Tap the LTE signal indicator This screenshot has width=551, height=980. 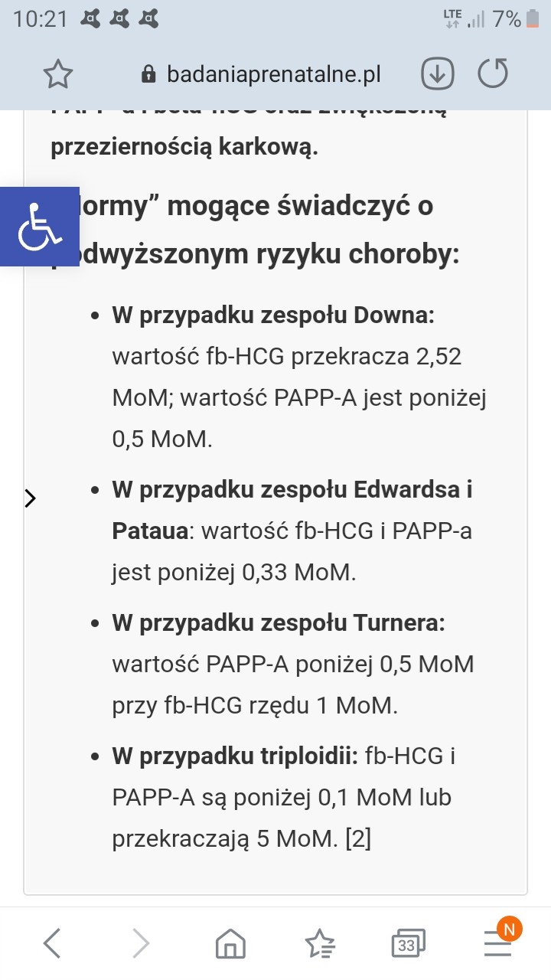(453, 19)
